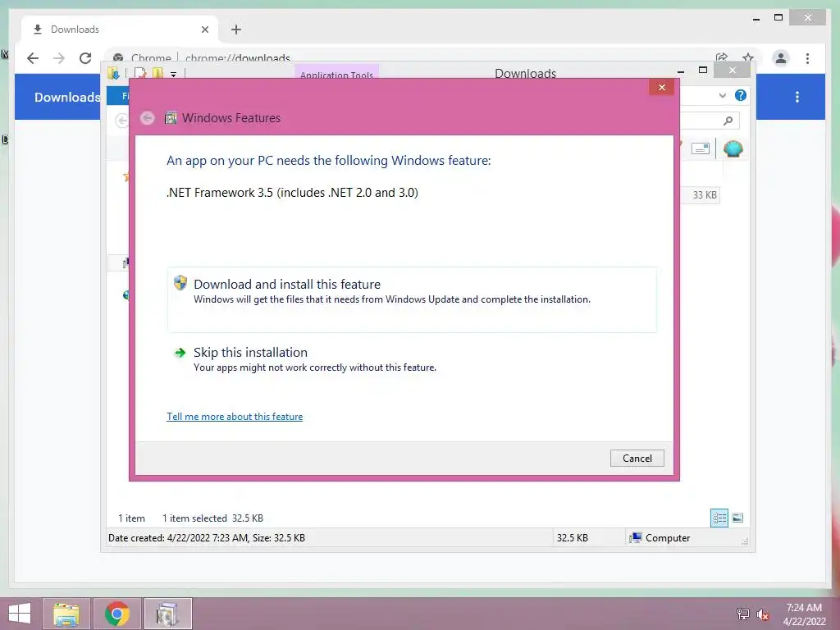
Task: Open Chrome's three-dot main menu
Action: (x=807, y=58)
